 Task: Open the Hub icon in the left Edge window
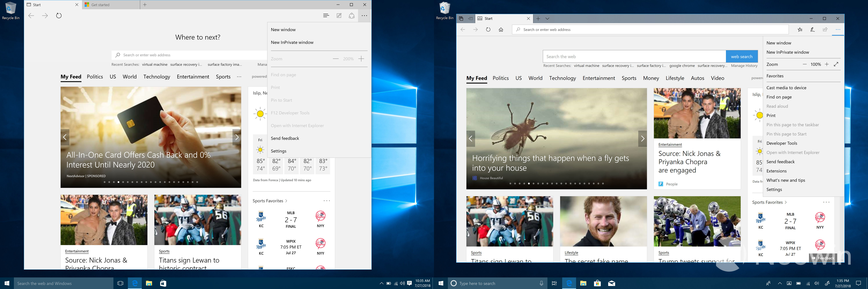326,15
